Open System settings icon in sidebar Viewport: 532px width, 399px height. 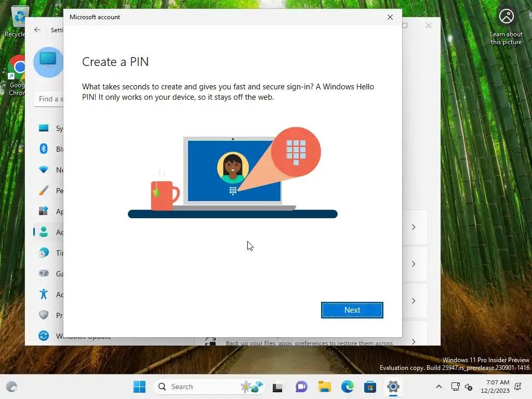point(44,128)
